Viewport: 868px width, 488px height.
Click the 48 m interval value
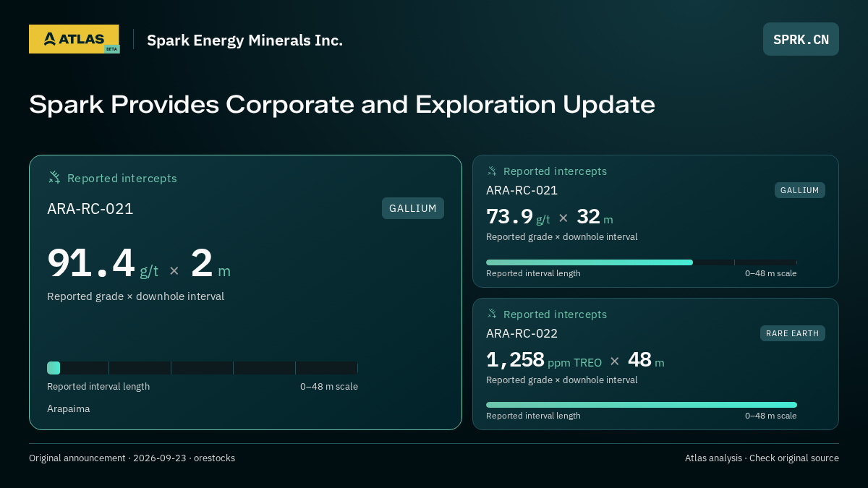[x=646, y=360]
